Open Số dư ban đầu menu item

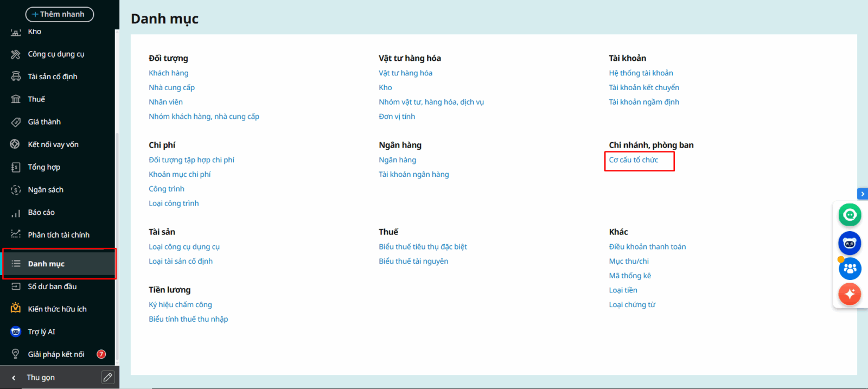(x=52, y=286)
